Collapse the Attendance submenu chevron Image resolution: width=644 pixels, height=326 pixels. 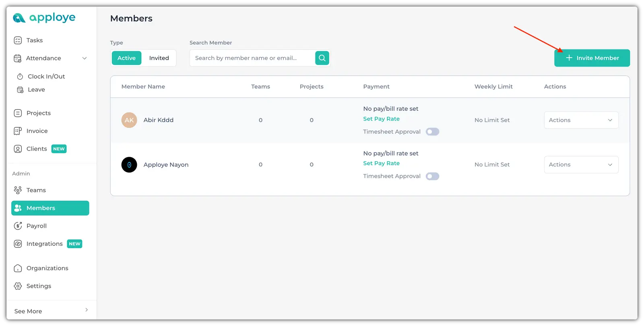85,58
